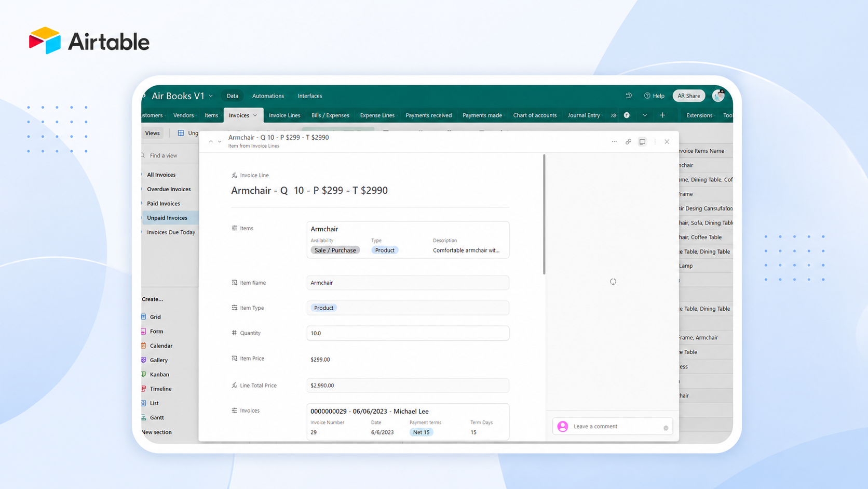This screenshot has height=489, width=868.
Task: Click the Item Name lookup field icon
Action: pyautogui.click(x=234, y=283)
